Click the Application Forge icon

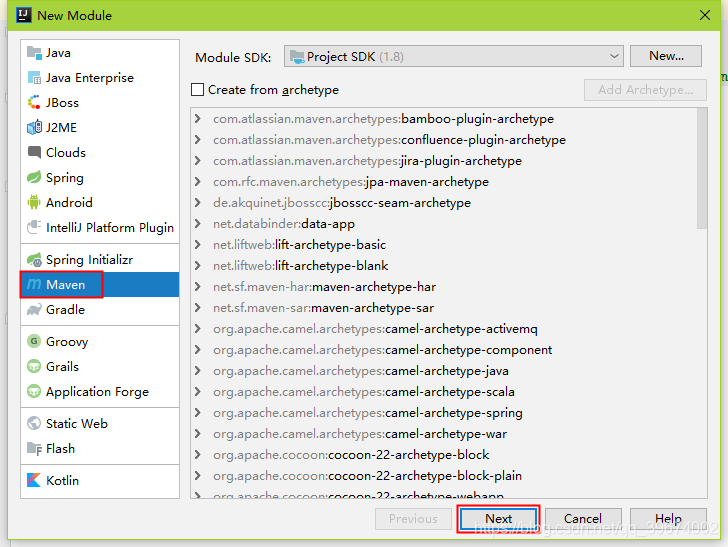coord(34,391)
